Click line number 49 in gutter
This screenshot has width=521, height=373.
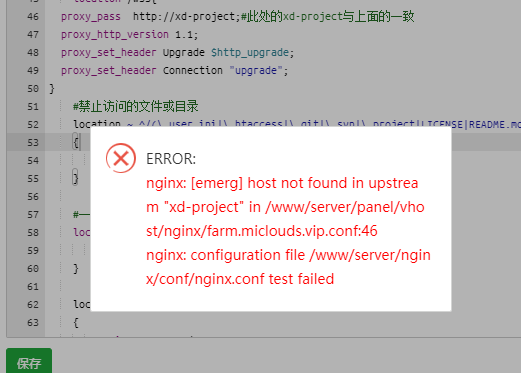[x=33, y=70]
